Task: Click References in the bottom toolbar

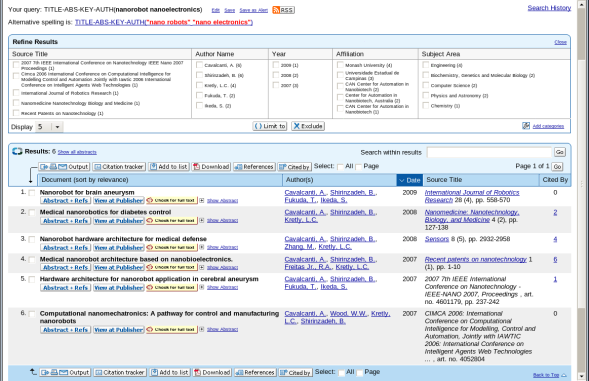Action: (255, 372)
